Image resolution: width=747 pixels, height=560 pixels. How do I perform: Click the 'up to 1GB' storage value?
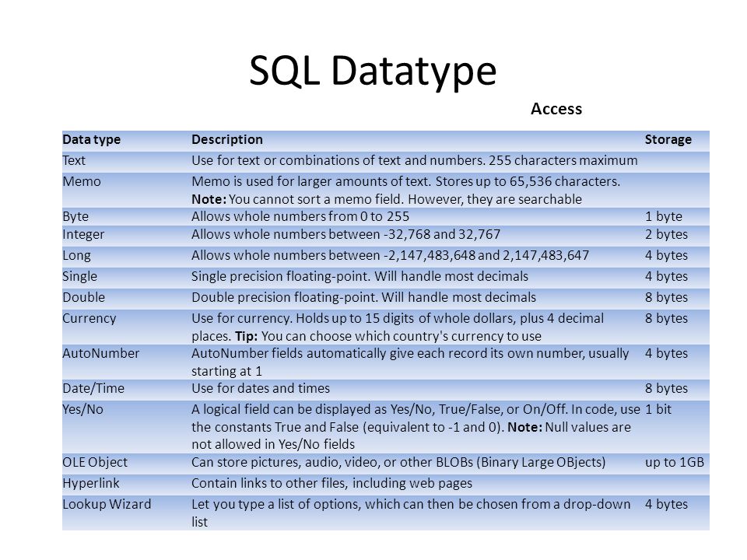click(x=674, y=462)
